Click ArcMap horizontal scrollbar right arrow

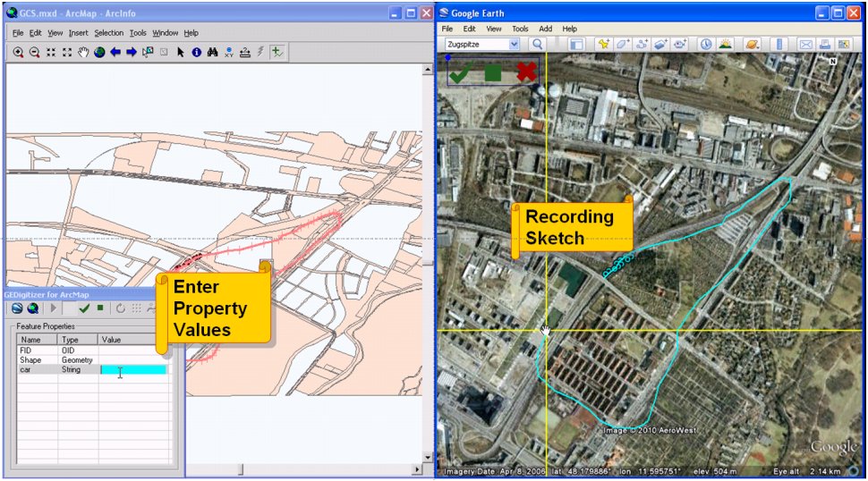click(417, 470)
